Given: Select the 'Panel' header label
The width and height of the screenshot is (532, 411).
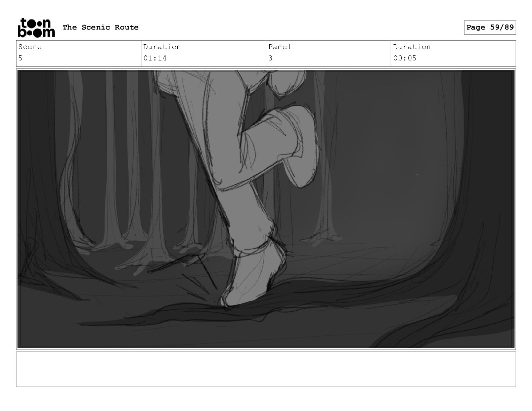Looking at the screenshot, I should click(x=280, y=47).
